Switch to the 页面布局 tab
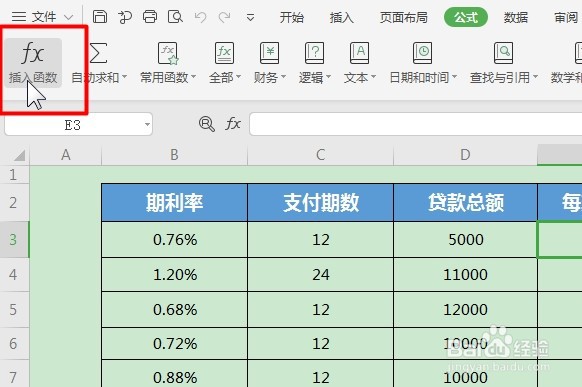Image resolution: width=582 pixels, height=387 pixels. tap(403, 17)
